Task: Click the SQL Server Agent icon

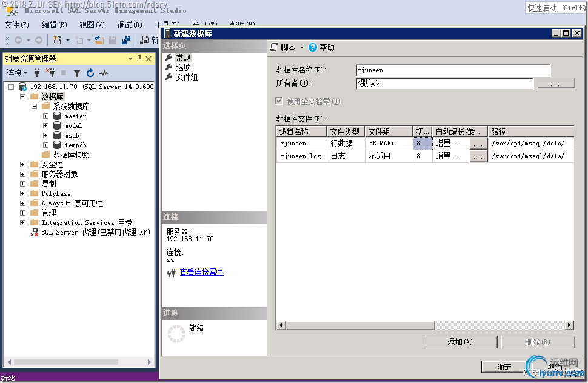Action: [34, 232]
